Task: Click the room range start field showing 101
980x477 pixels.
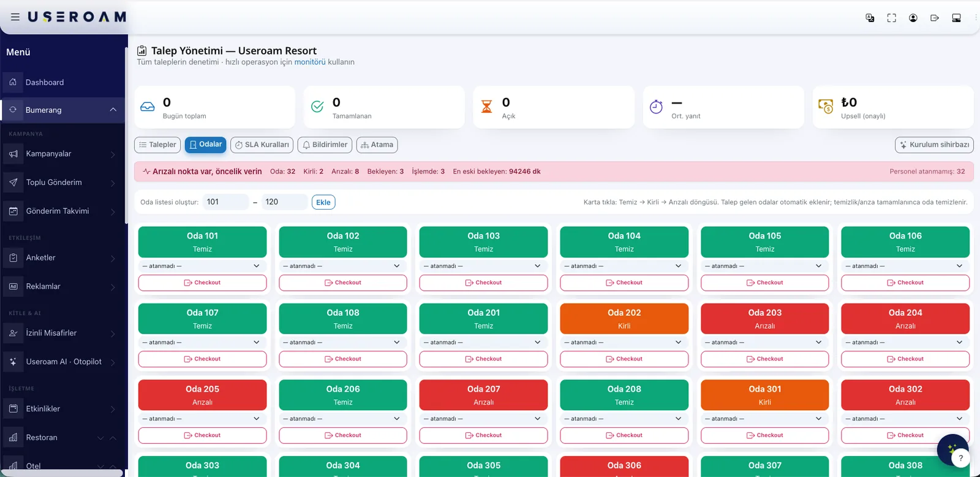Action: click(x=225, y=202)
